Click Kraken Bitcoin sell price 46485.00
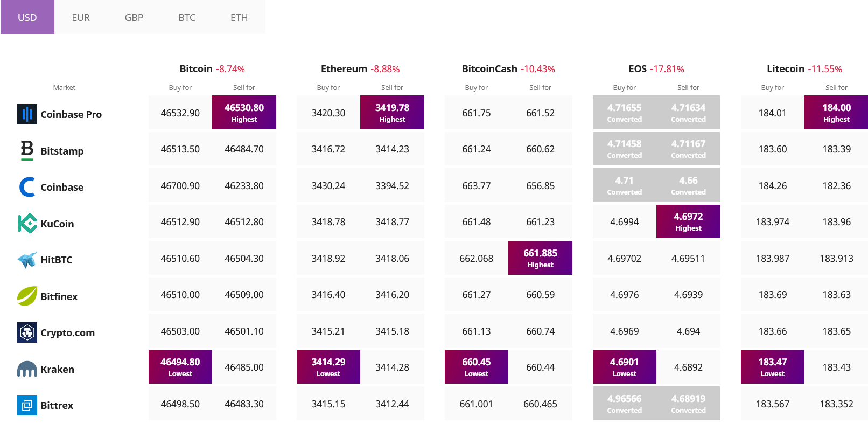 point(244,367)
